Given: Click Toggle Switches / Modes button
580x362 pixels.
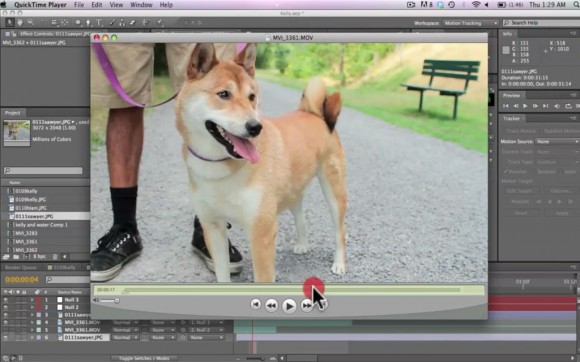Looking at the screenshot, I should 144,358.
